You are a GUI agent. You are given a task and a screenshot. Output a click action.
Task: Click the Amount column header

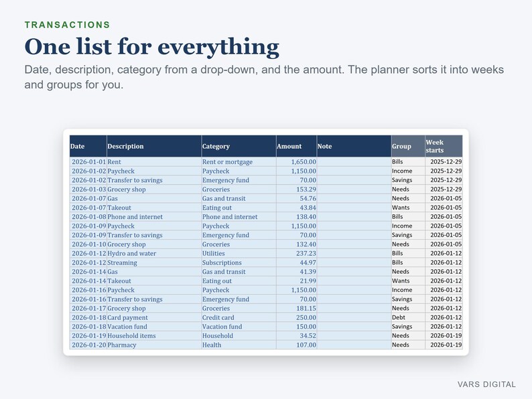pyautogui.click(x=297, y=146)
